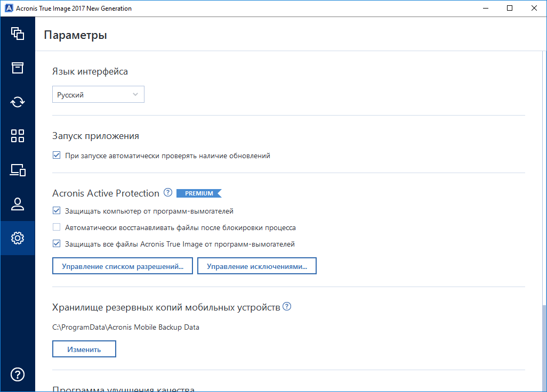The width and height of the screenshot is (547, 392).
Task: Open the interface language dropdown showing Русский
Action: (98, 94)
